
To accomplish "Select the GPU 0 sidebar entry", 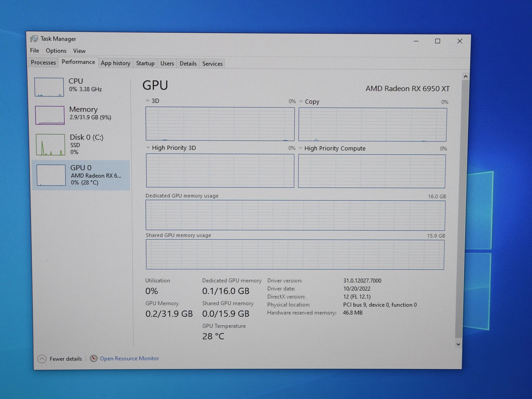I will pos(81,175).
